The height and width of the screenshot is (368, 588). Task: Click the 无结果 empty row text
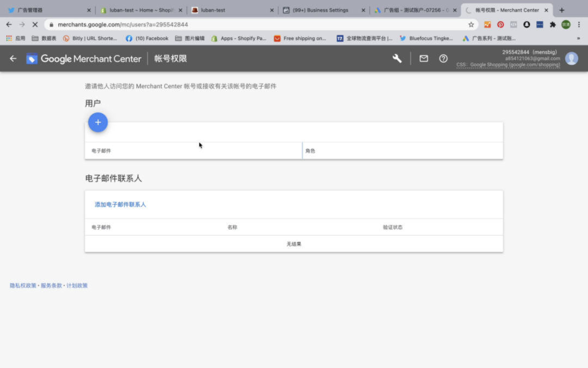coord(293,244)
